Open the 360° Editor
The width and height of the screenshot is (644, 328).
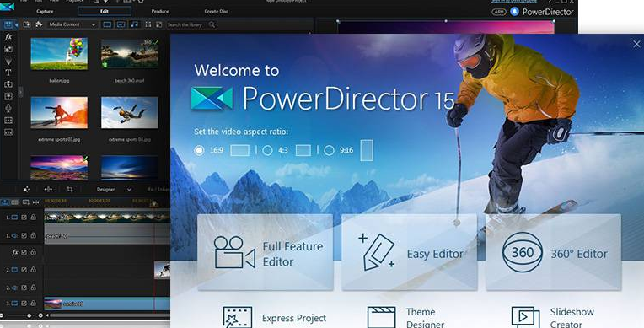[x=553, y=252]
